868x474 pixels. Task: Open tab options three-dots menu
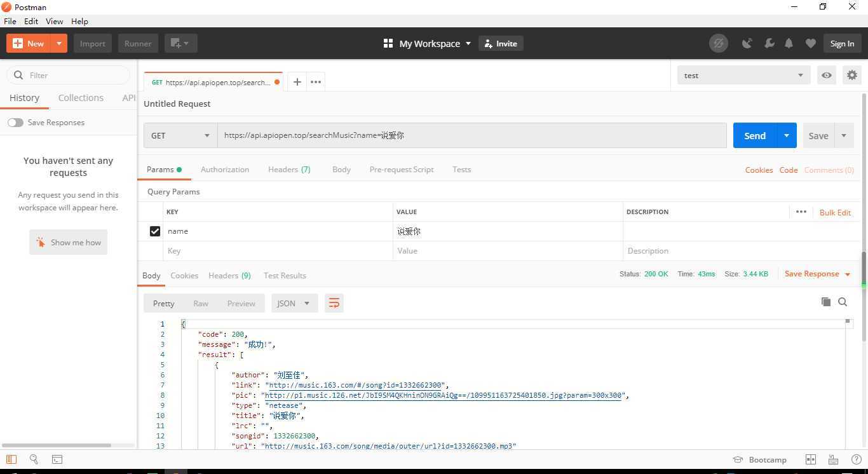(315, 81)
